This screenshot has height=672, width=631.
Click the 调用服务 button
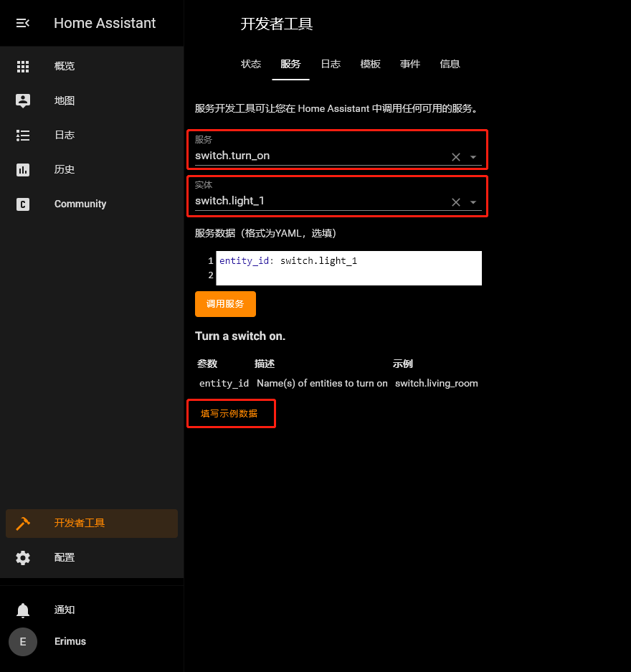(x=225, y=304)
